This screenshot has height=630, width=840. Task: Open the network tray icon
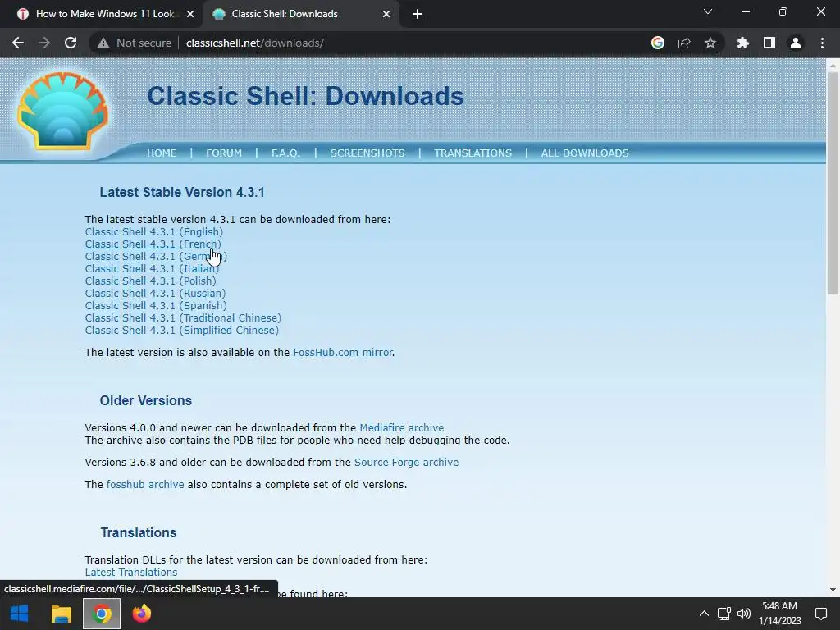[x=724, y=614]
